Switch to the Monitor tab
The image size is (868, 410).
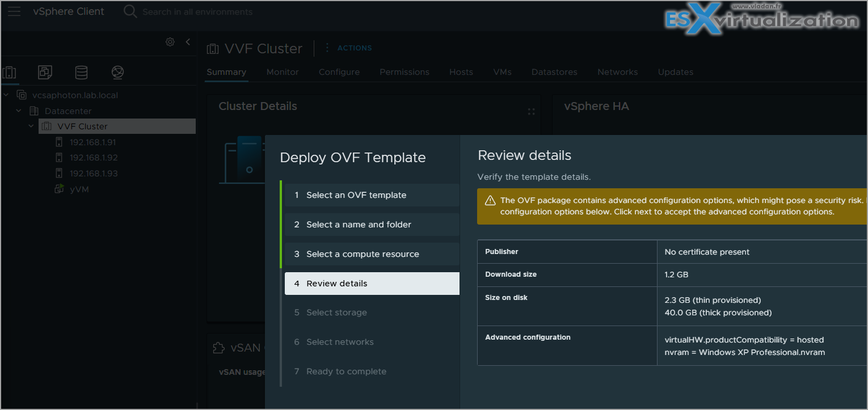coord(283,72)
